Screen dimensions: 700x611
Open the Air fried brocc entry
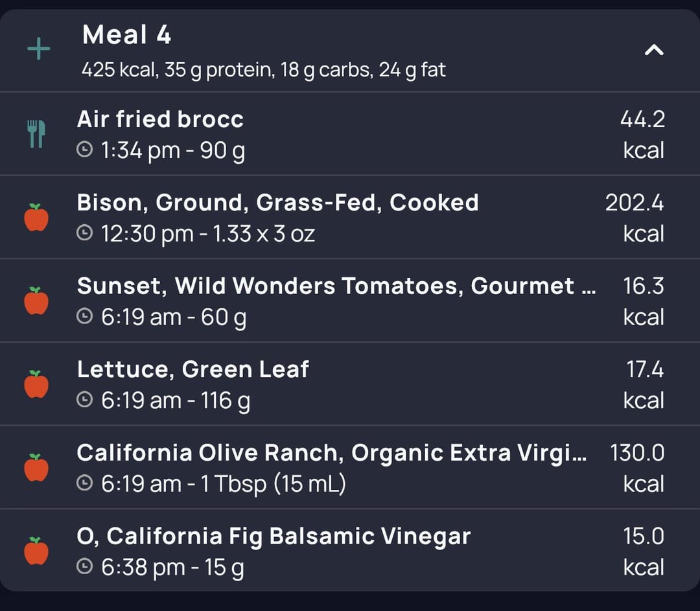click(x=350, y=134)
